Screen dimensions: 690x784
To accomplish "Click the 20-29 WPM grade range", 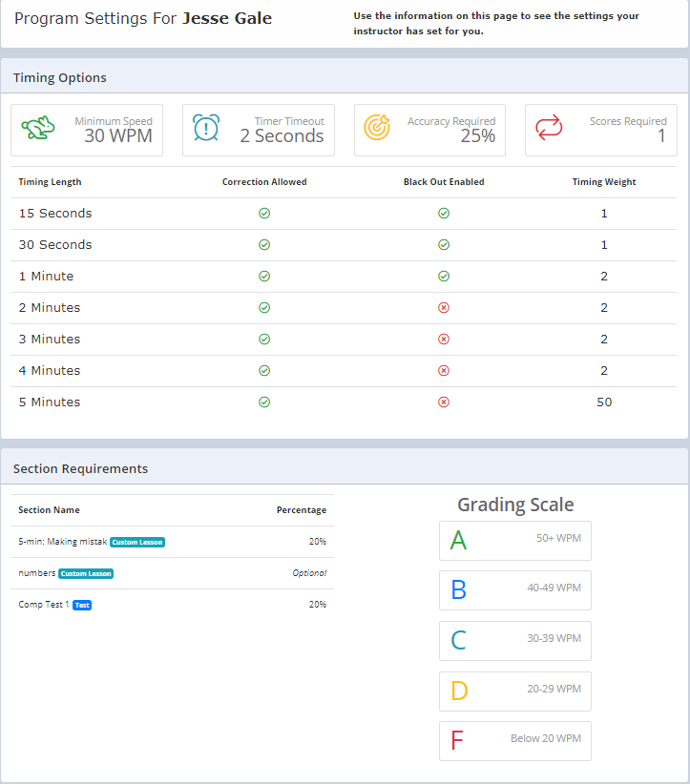I will pos(554,689).
